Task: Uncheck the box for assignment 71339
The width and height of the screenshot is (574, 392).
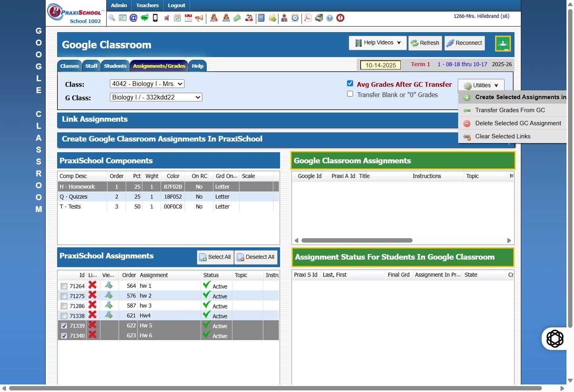Action: (64, 326)
